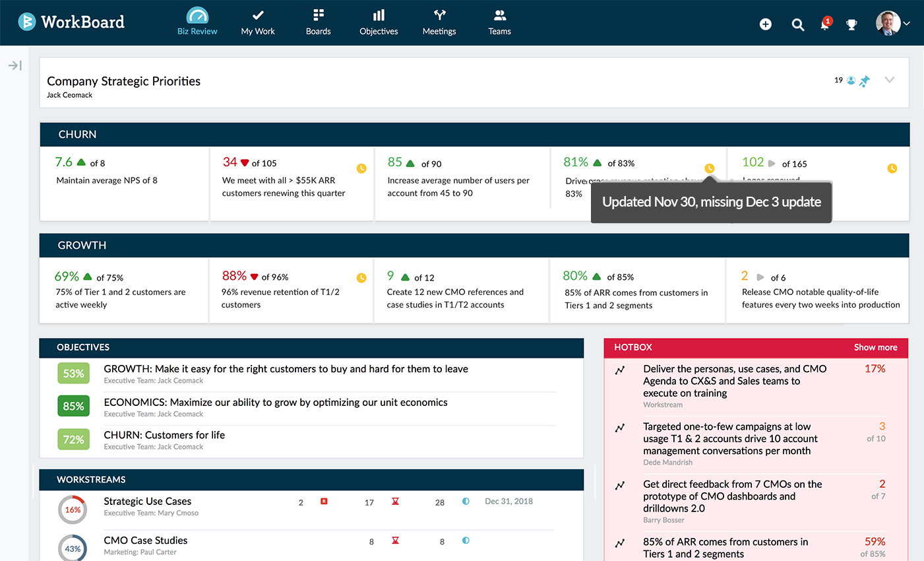This screenshot has width=924, height=561.
Task: Open Get direct feedback from 7 CMOs item
Action: tap(732, 496)
